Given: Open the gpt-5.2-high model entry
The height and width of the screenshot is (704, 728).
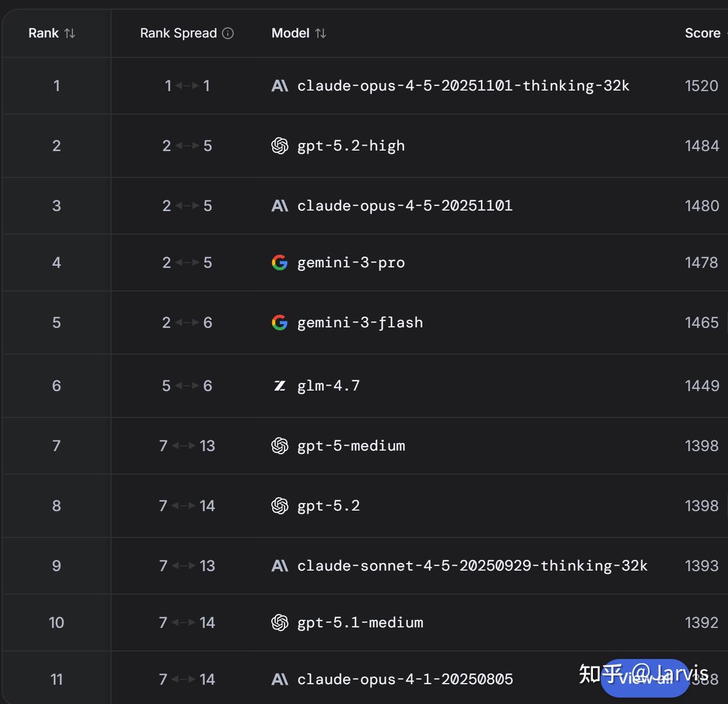Looking at the screenshot, I should 351,146.
